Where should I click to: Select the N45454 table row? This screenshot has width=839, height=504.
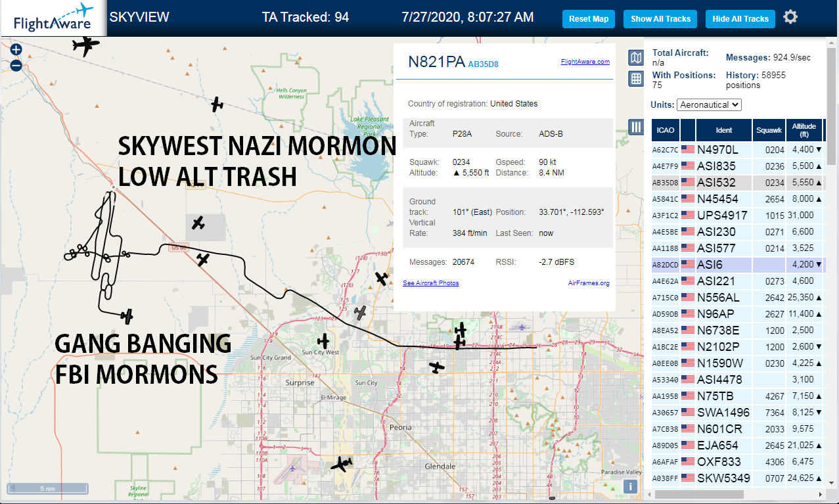coord(738,199)
